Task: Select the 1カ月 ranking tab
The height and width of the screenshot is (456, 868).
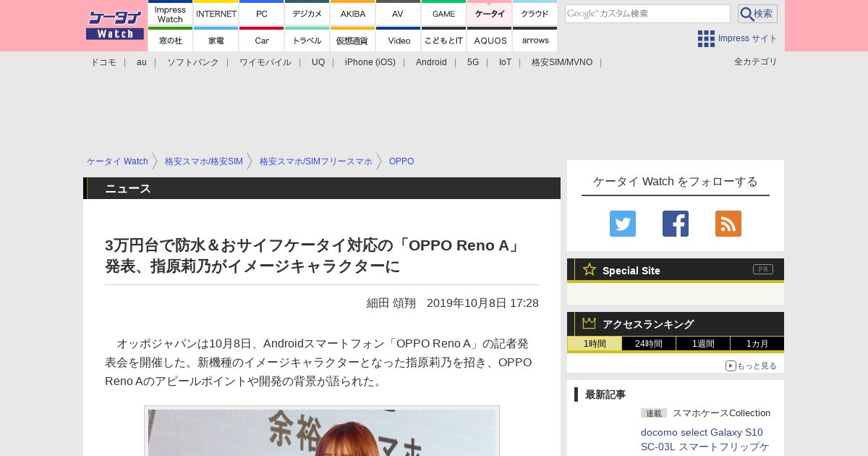Action: click(x=757, y=344)
